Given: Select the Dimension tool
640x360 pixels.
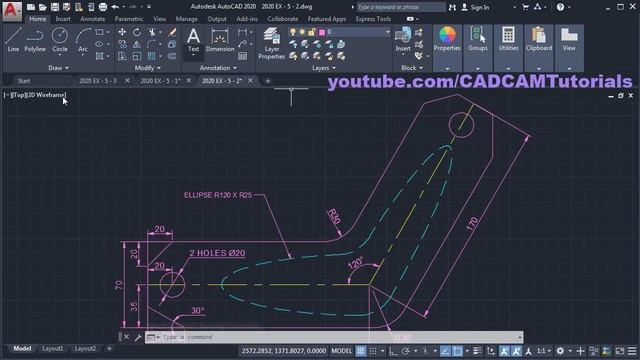Looking at the screenshot, I should pos(220,40).
